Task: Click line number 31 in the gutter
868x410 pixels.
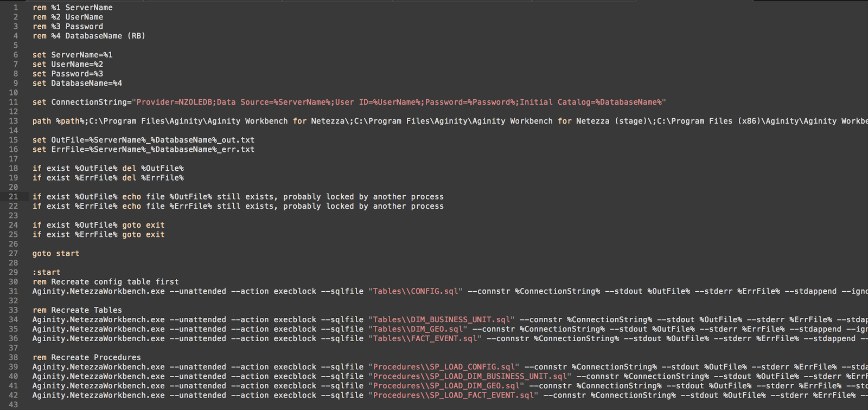Action: (13, 291)
